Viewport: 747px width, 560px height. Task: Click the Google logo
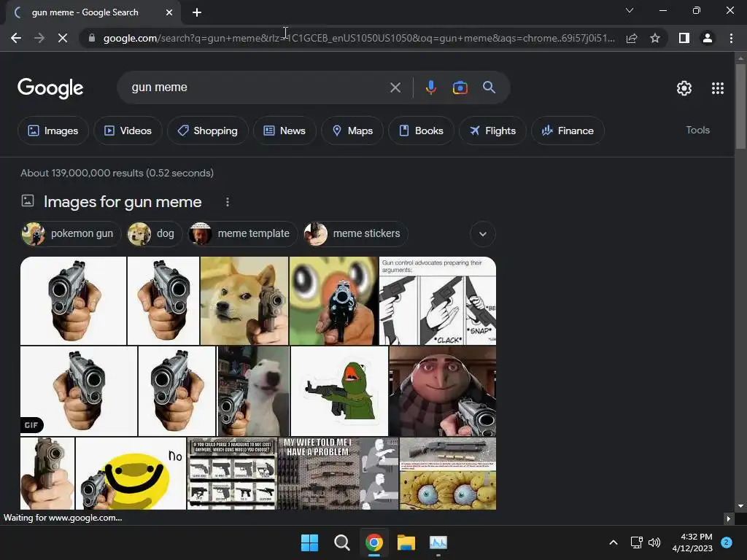click(50, 88)
